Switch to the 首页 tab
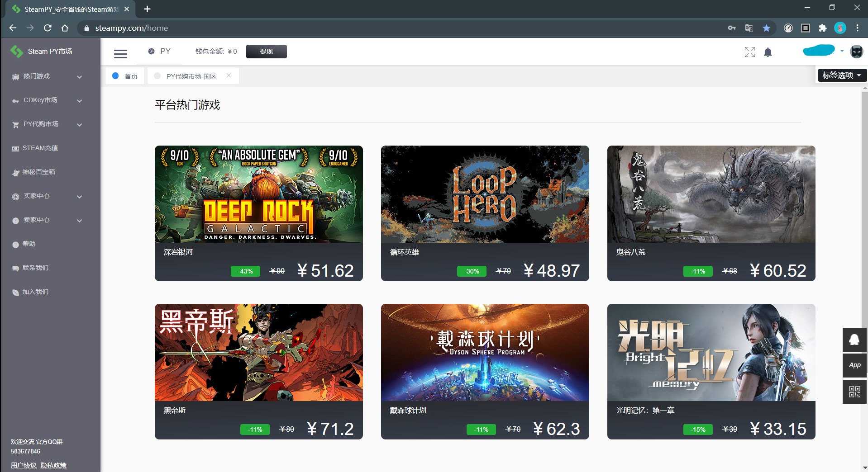Viewport: 868px width, 472px height. [125, 76]
